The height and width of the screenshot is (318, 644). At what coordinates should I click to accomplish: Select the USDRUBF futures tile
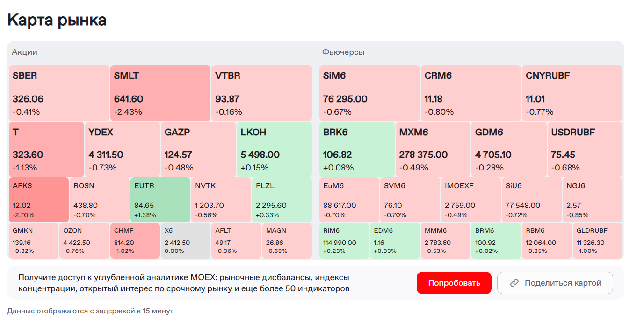point(585,149)
